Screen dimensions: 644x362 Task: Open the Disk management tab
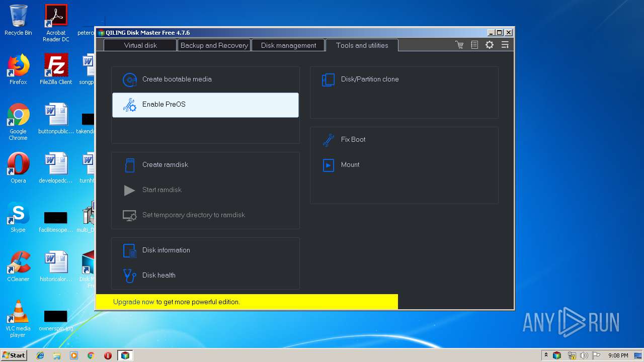(x=288, y=45)
